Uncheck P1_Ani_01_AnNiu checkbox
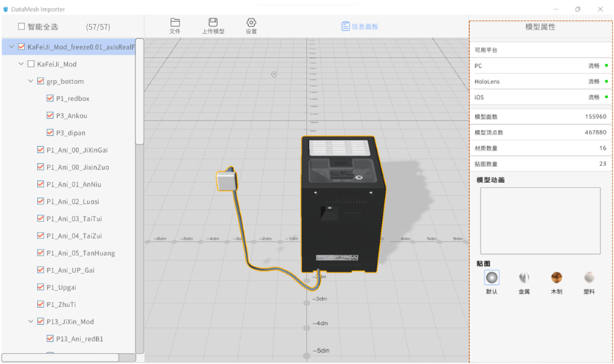The width and height of the screenshot is (614, 364). click(x=41, y=184)
